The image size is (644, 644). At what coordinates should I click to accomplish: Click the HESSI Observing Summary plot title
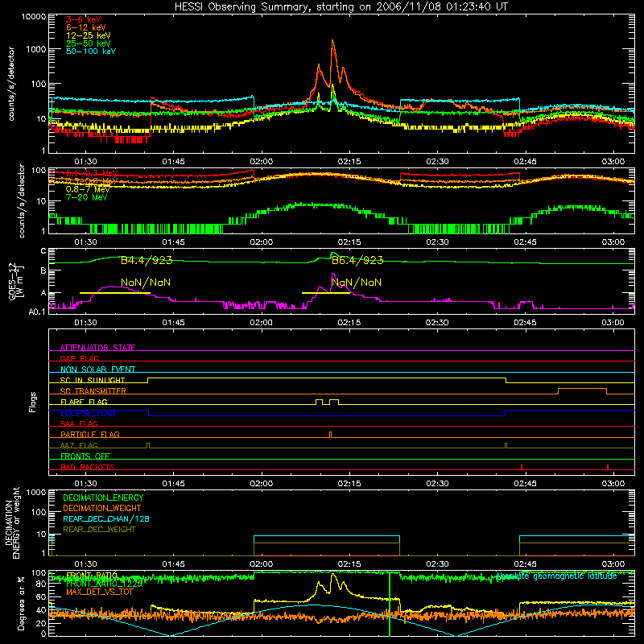(341, 7)
